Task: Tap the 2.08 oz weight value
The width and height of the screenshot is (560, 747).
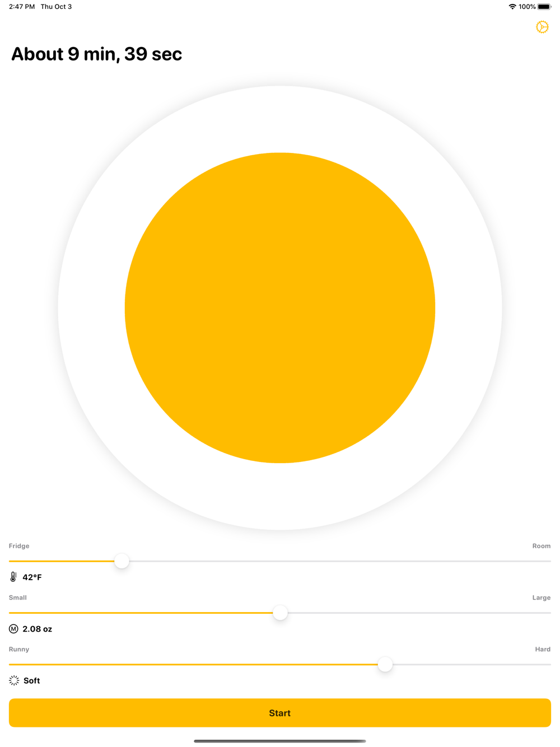Action: 37,629
